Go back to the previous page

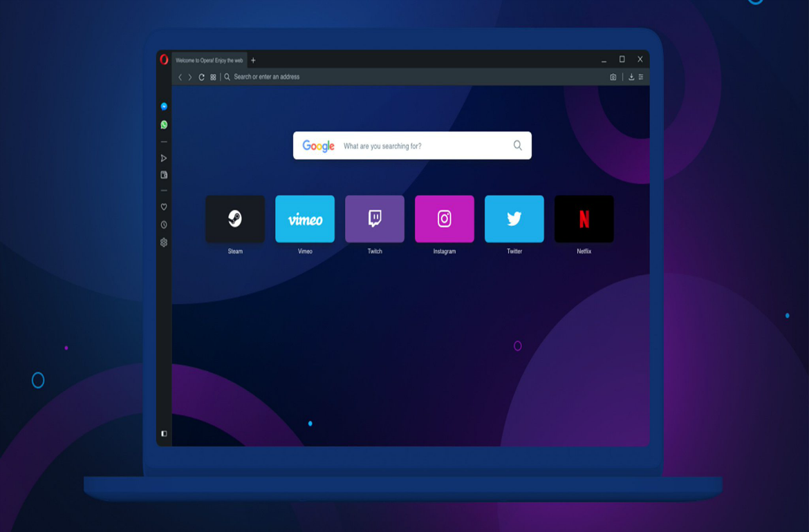[180, 77]
